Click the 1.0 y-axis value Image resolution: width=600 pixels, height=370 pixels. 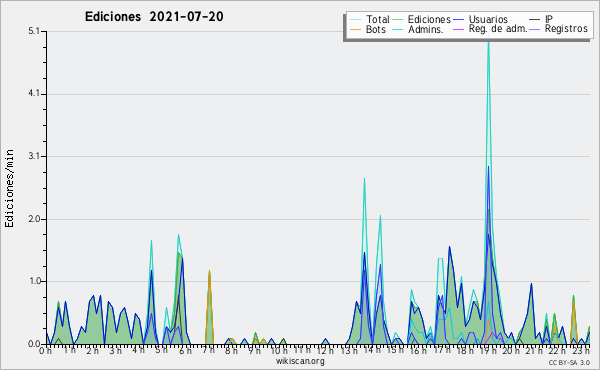click(x=34, y=281)
